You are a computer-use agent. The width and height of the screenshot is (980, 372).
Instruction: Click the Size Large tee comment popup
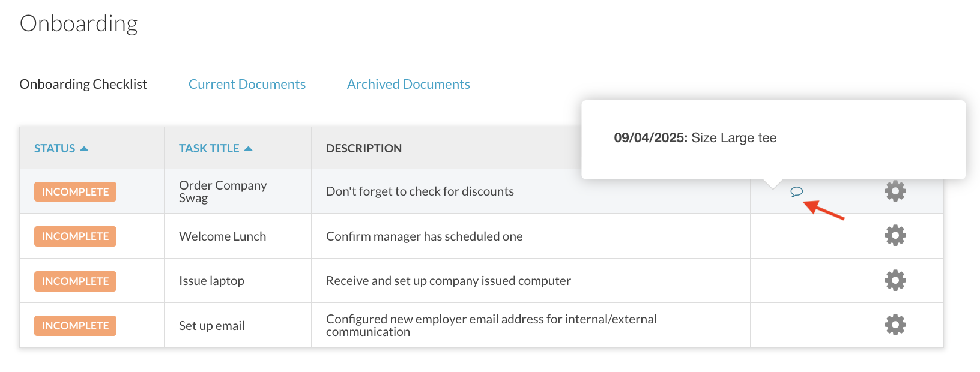tap(773, 139)
